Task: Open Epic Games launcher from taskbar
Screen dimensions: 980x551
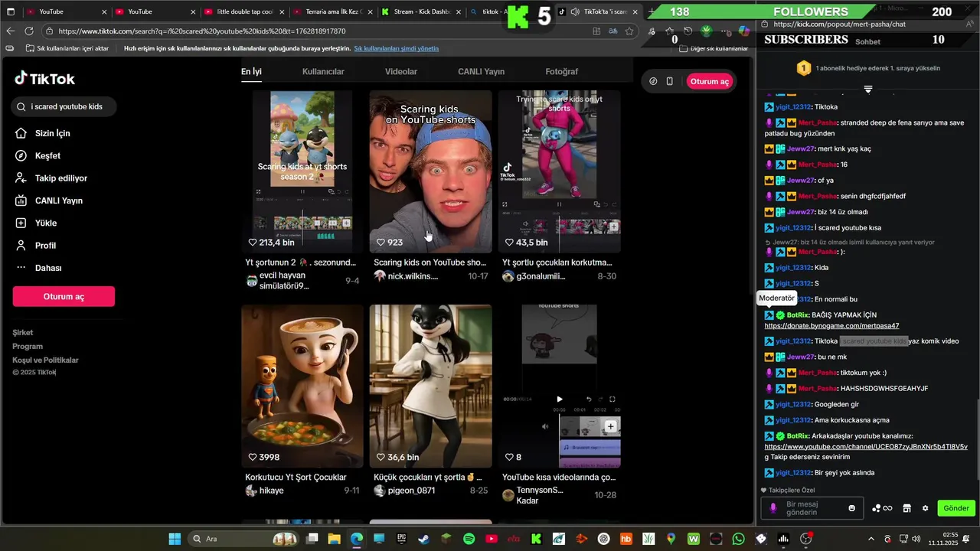Action: tap(401, 539)
